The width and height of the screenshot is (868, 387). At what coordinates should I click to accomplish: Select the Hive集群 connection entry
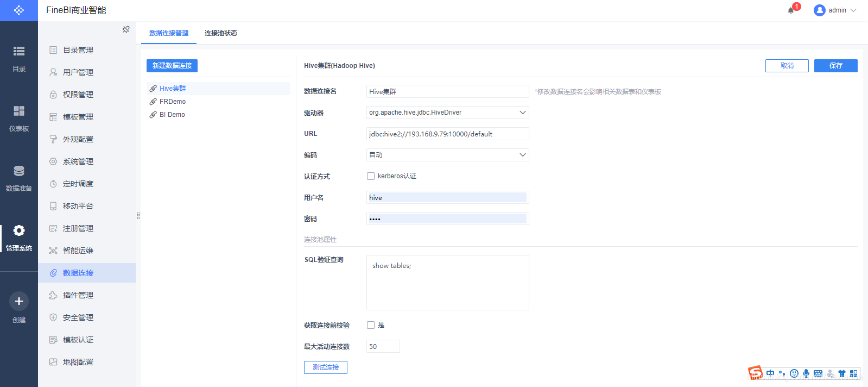(x=219, y=89)
